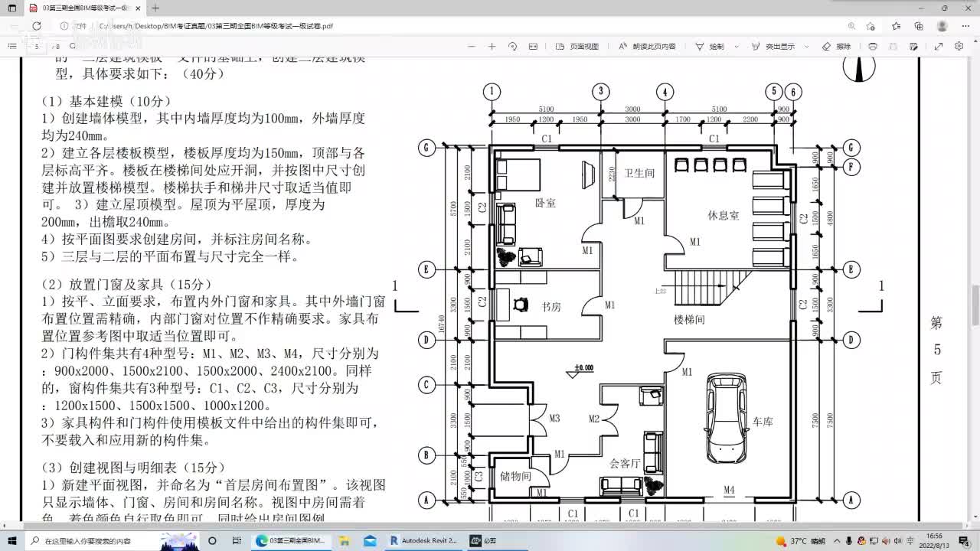Screen dimensions: 980x551
Task: Zoom in on the PDF page
Action: tap(492, 46)
